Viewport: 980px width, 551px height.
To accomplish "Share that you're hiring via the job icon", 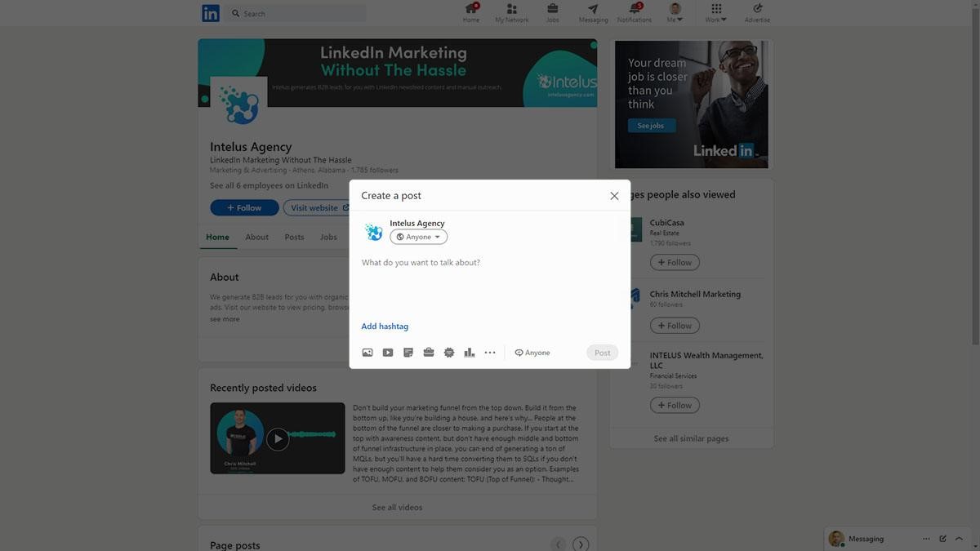I will point(428,352).
